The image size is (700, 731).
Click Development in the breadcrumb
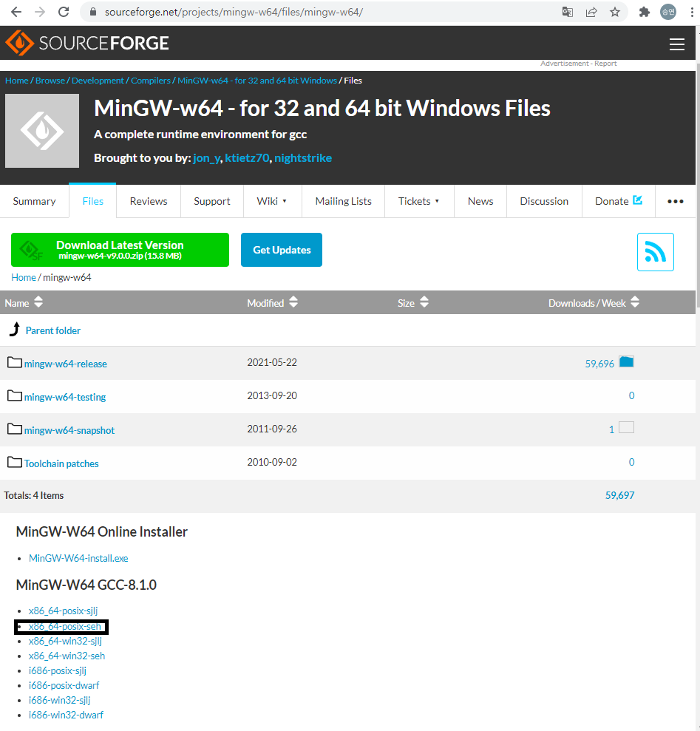pos(98,80)
